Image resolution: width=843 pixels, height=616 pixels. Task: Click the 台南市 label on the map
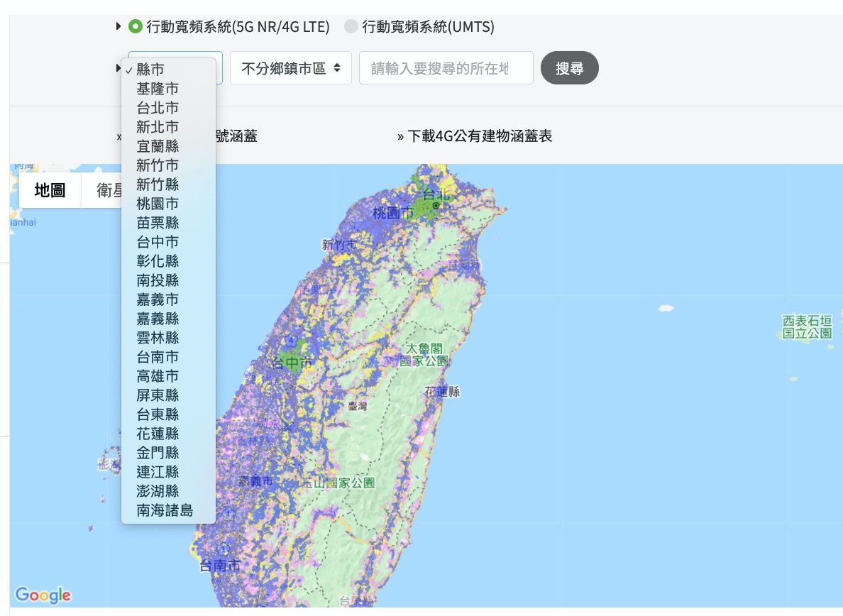pos(221,565)
